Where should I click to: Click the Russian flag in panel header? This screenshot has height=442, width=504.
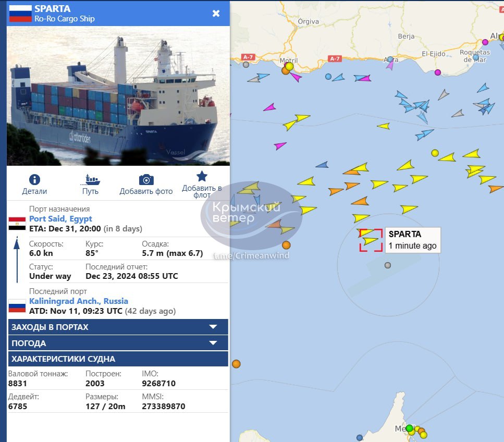click(x=20, y=13)
